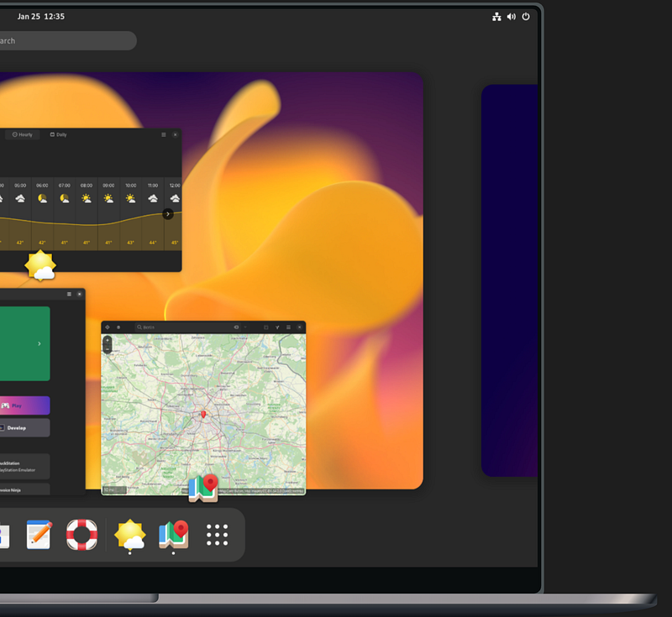The height and width of the screenshot is (617, 672).
Task: Open Weather from the dash
Action: coord(130,535)
